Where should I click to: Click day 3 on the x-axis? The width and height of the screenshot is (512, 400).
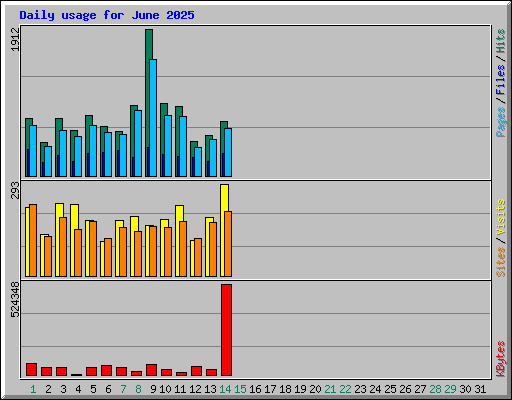click(x=63, y=389)
